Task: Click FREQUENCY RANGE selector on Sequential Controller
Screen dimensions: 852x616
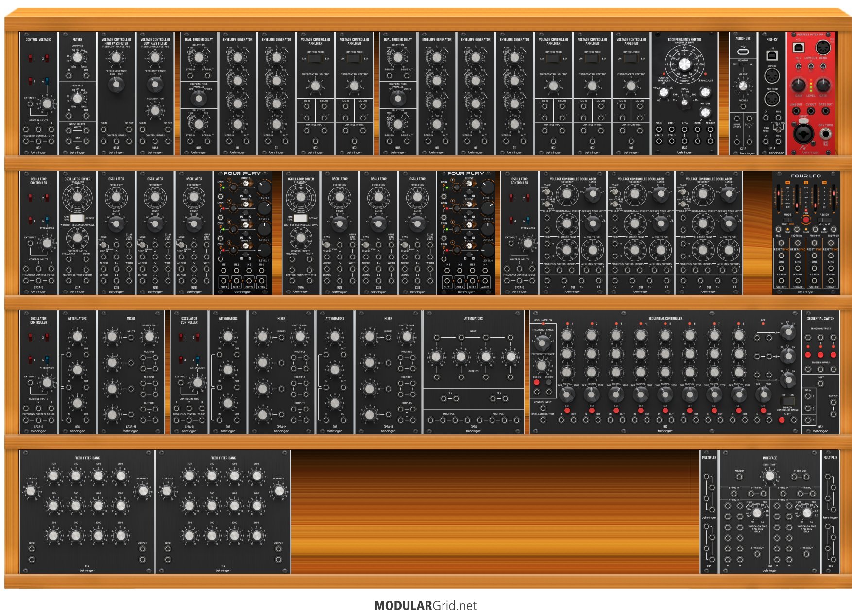Action: tap(542, 343)
